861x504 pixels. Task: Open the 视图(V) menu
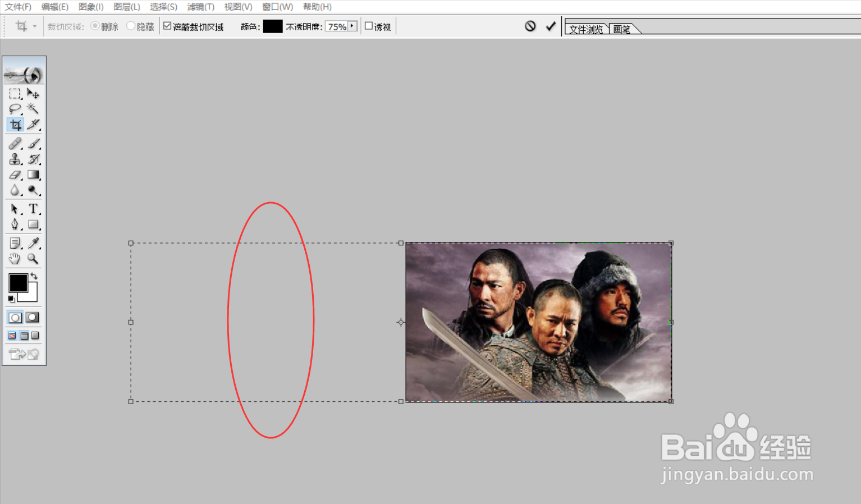(238, 7)
